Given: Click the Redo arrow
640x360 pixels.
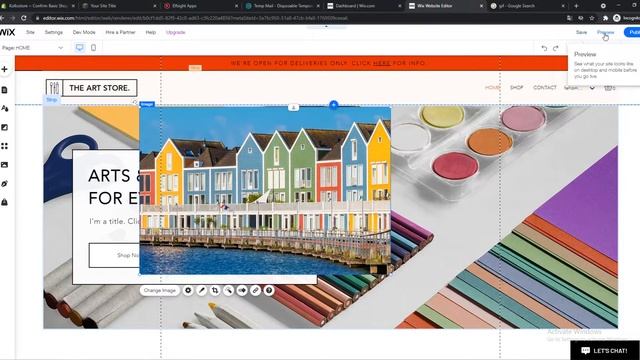Looking at the screenshot, I should 556,48.
